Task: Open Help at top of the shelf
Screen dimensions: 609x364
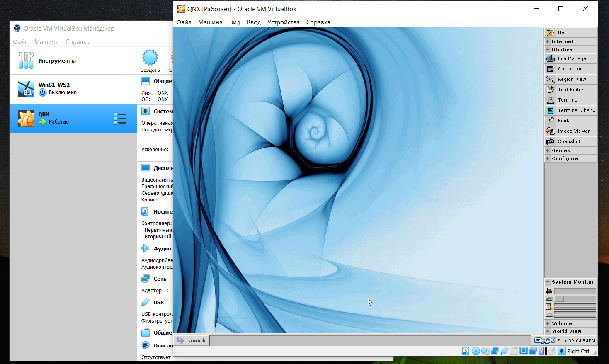Action: tap(571, 32)
